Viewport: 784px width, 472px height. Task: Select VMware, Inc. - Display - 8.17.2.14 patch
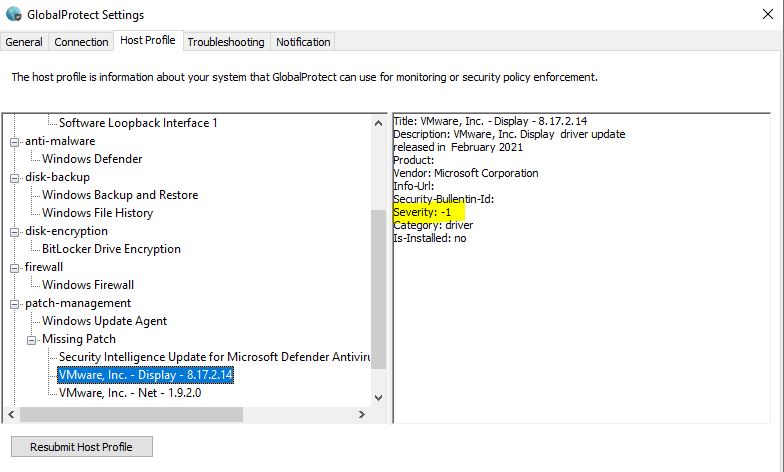coord(146,375)
